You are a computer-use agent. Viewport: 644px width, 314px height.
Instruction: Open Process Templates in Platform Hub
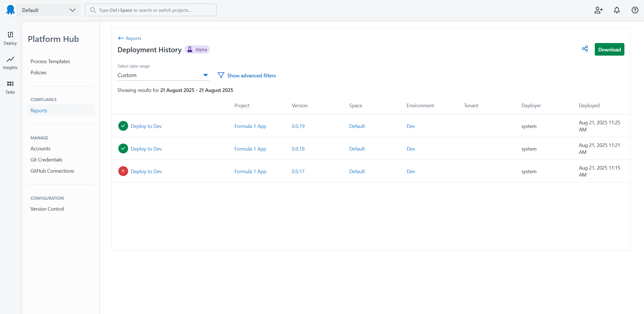click(x=50, y=61)
